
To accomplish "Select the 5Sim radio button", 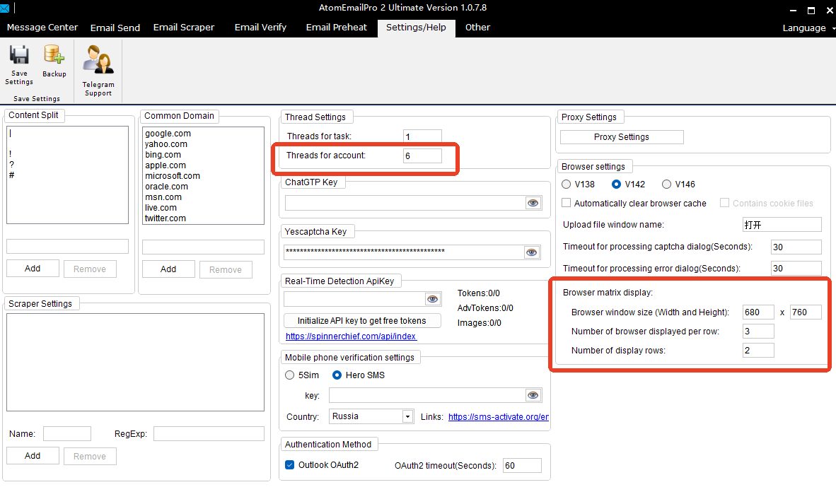I will point(289,375).
